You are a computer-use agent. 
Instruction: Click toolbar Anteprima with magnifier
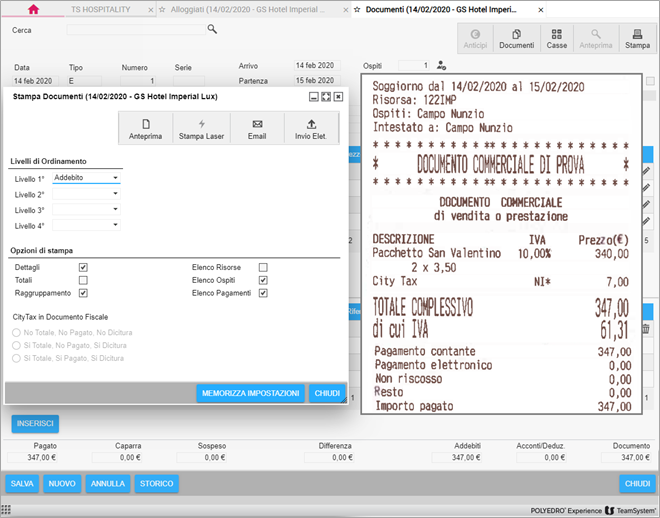click(x=596, y=39)
